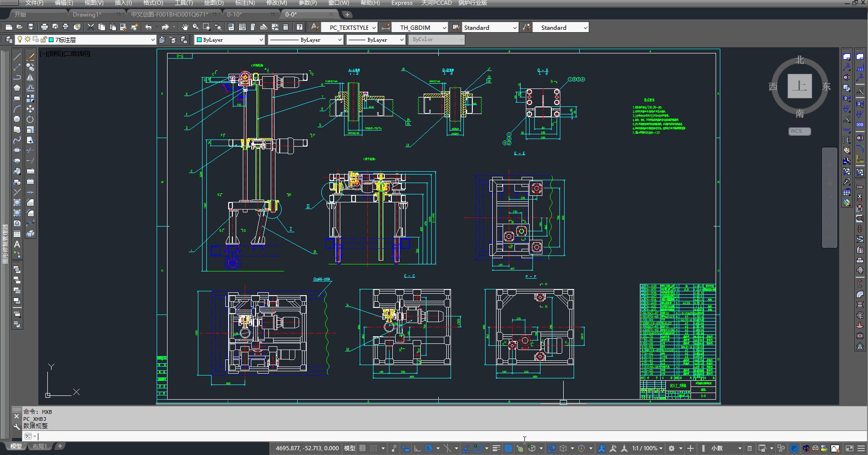Click the Save icon in the toolbar
The height and width of the screenshot is (455, 868).
pyautogui.click(x=31, y=27)
